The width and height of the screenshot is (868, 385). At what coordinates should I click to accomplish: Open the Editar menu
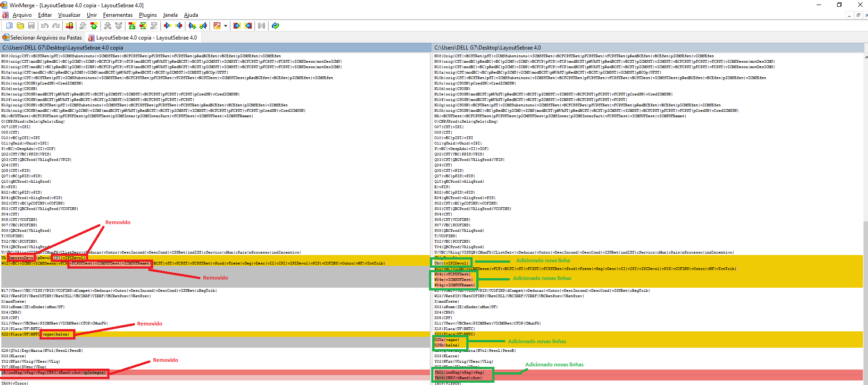45,15
